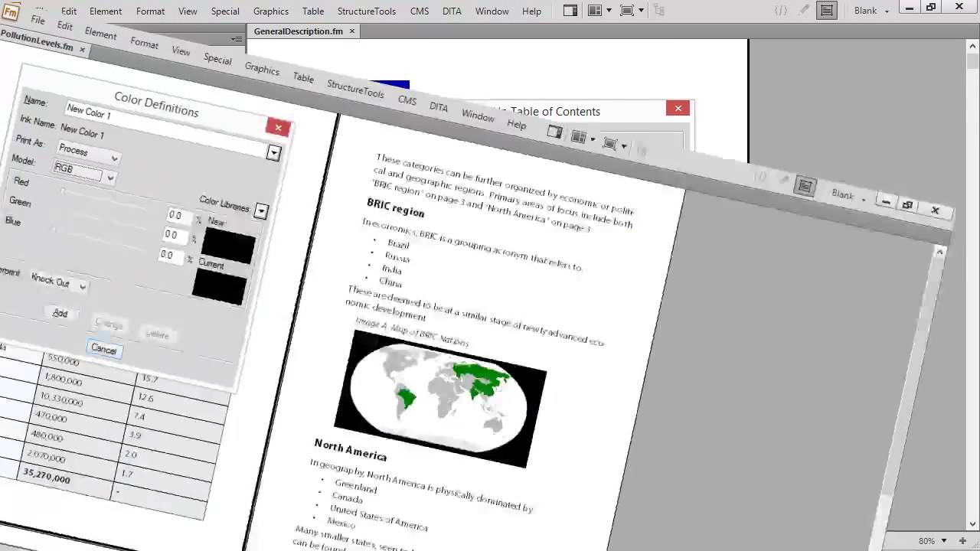Click the scroll up arrow of main window
This screenshot has height=551, width=980.
(972, 47)
